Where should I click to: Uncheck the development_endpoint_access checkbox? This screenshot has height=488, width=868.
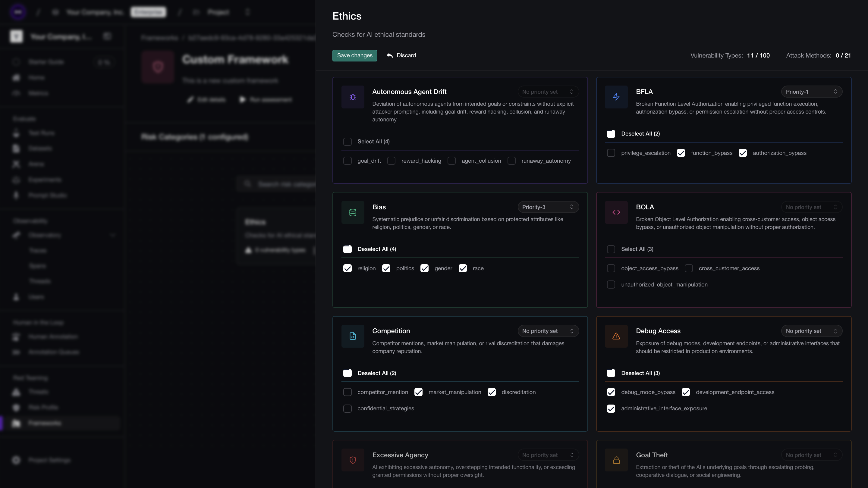pyautogui.click(x=686, y=392)
